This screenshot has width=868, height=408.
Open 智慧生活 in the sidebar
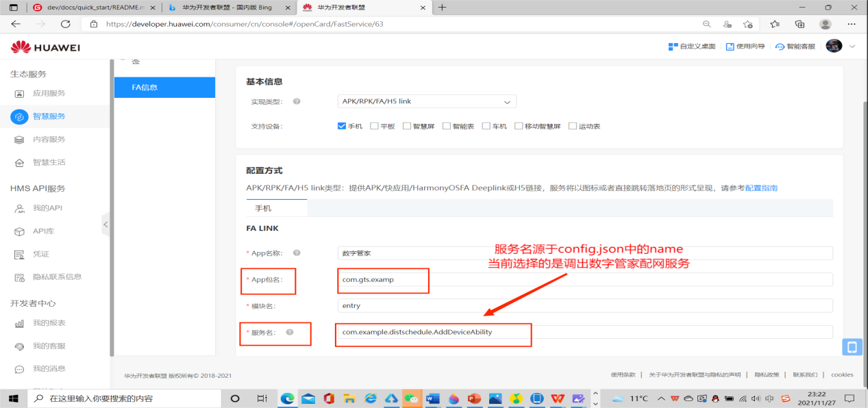pyautogui.click(x=49, y=162)
